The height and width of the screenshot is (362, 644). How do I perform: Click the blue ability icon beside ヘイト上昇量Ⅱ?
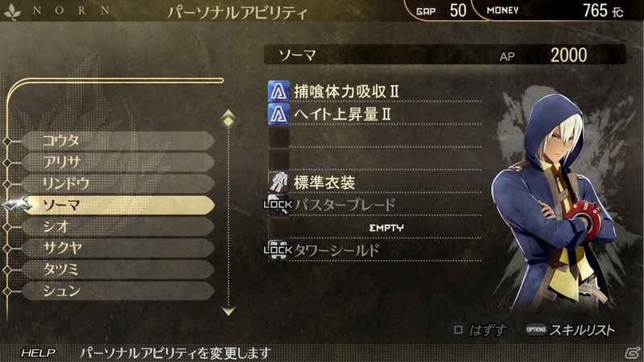tap(279, 114)
